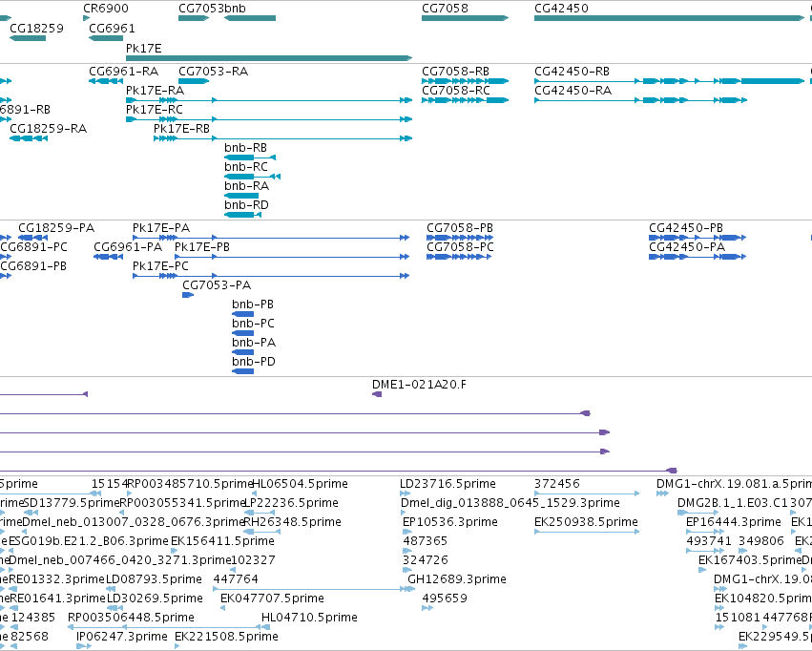Click transcript CG42450-RA
Image resolution: width=812 pixels, height=651 pixels.
tap(640, 100)
